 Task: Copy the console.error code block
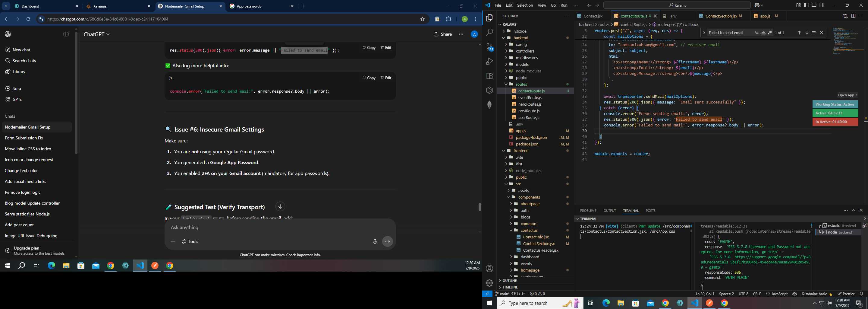coord(369,78)
